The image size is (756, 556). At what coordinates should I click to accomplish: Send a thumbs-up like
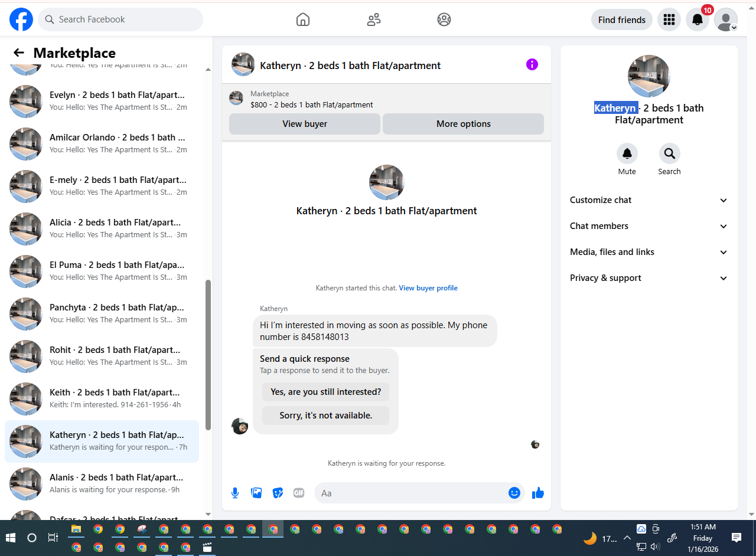pos(537,493)
